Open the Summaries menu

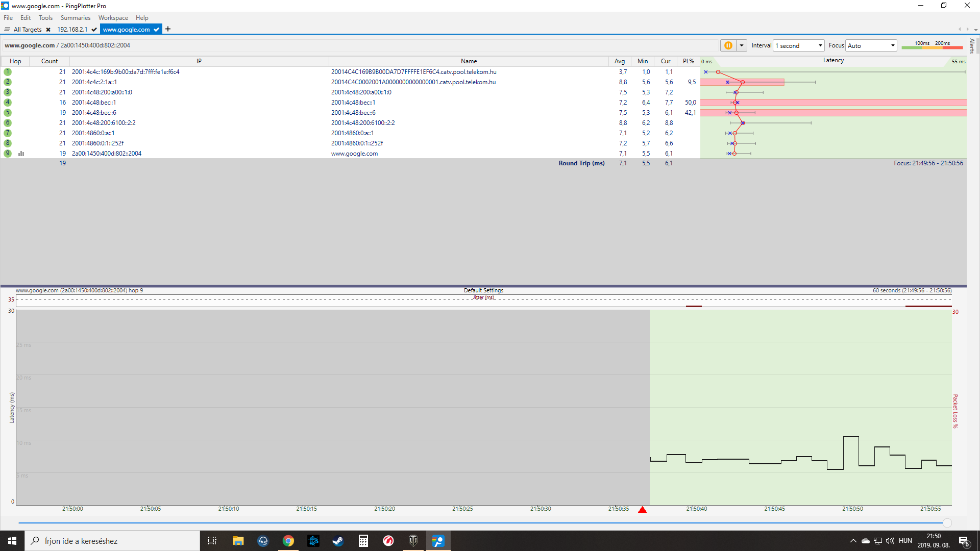(75, 18)
